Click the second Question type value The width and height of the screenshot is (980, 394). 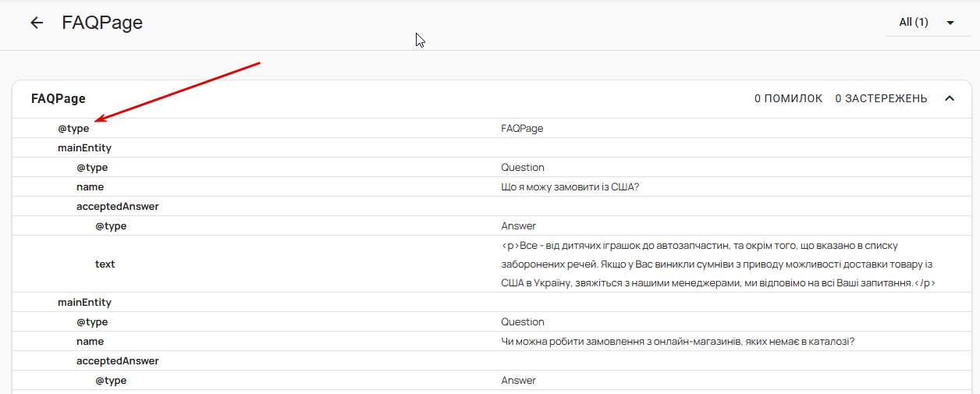click(523, 322)
